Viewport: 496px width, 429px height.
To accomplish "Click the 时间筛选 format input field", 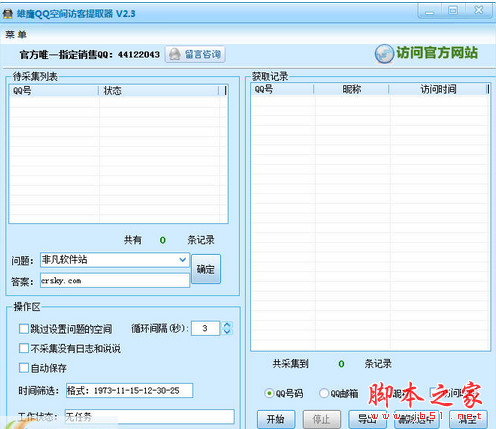I will [129, 391].
